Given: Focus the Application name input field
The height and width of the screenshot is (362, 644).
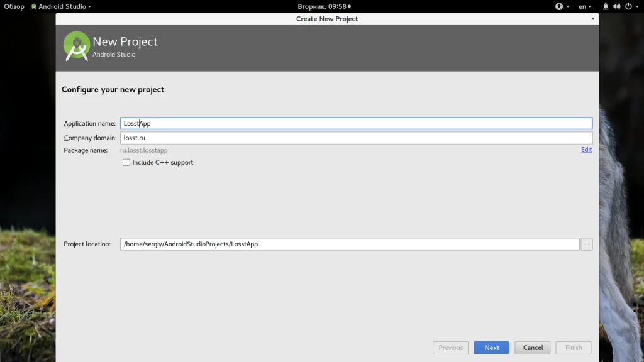Looking at the screenshot, I should pos(356,123).
